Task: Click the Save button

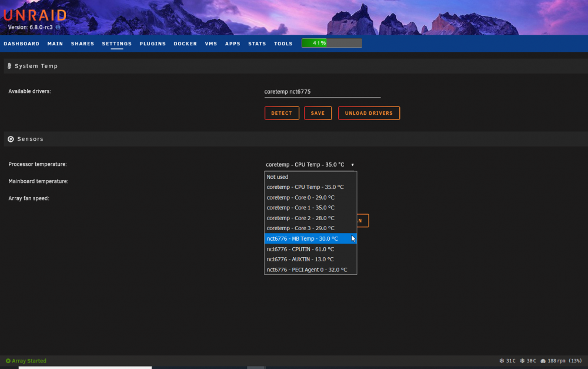Action: click(318, 113)
